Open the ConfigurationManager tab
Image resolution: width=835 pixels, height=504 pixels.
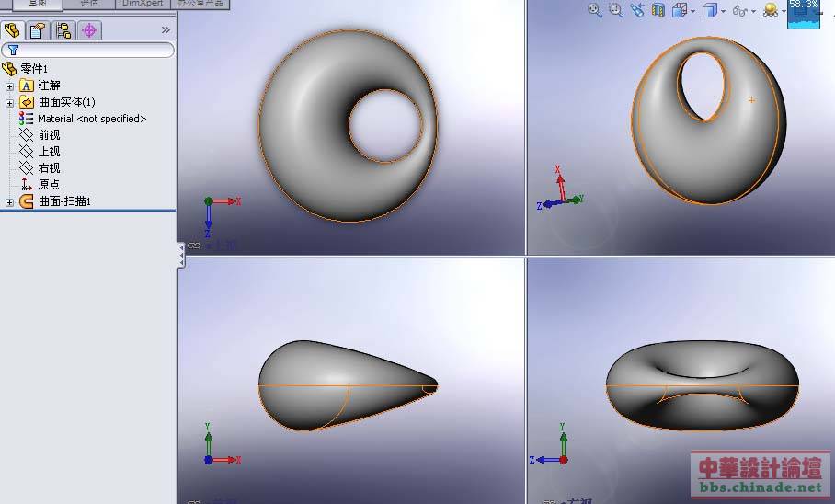[x=63, y=30]
